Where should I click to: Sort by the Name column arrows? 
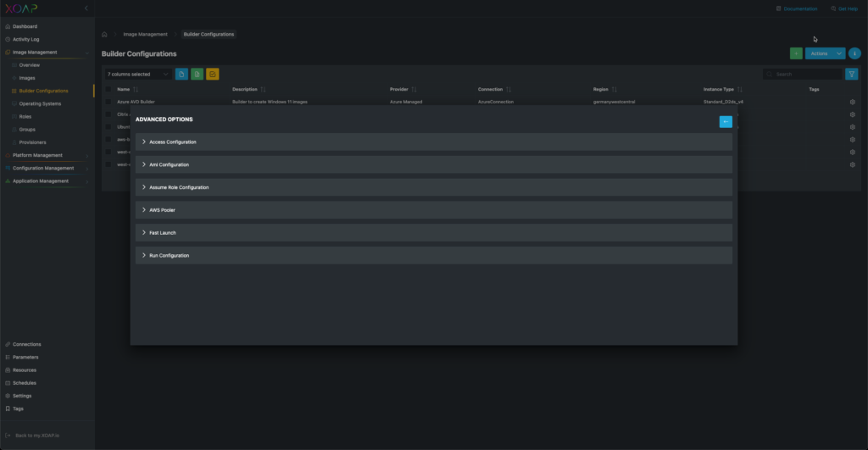[136, 89]
